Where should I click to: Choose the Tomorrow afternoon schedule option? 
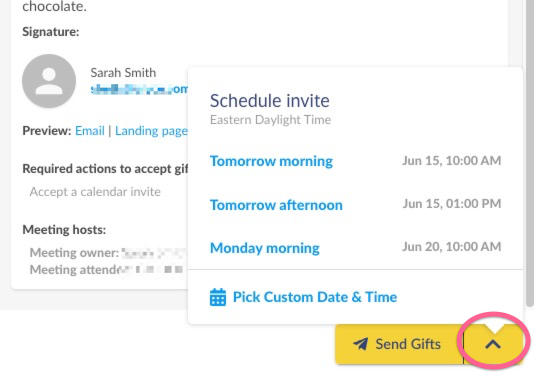[276, 205]
